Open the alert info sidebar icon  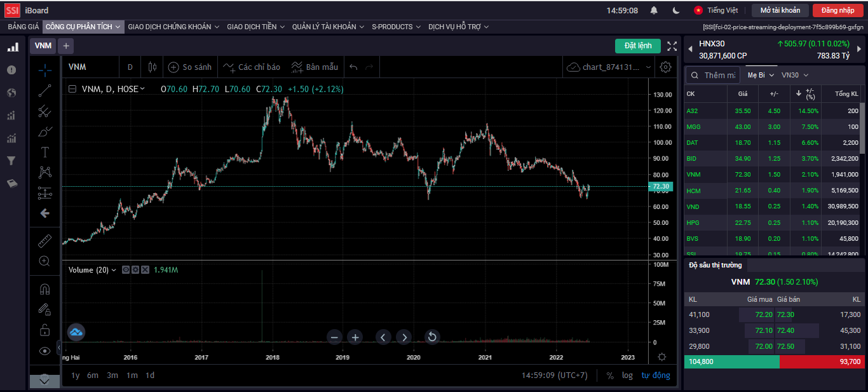pyautogui.click(x=11, y=70)
